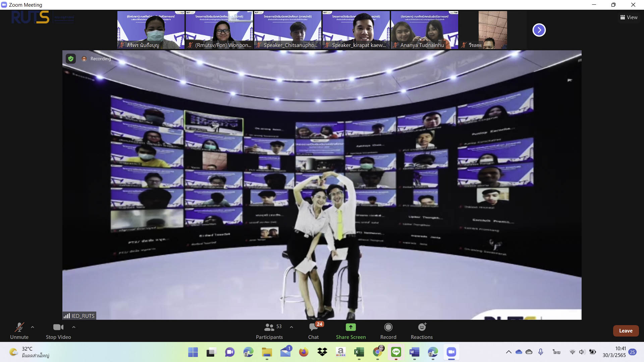Open video options arrow beside Stop Video
Image resolution: width=644 pixels, height=362 pixels.
pyautogui.click(x=74, y=327)
